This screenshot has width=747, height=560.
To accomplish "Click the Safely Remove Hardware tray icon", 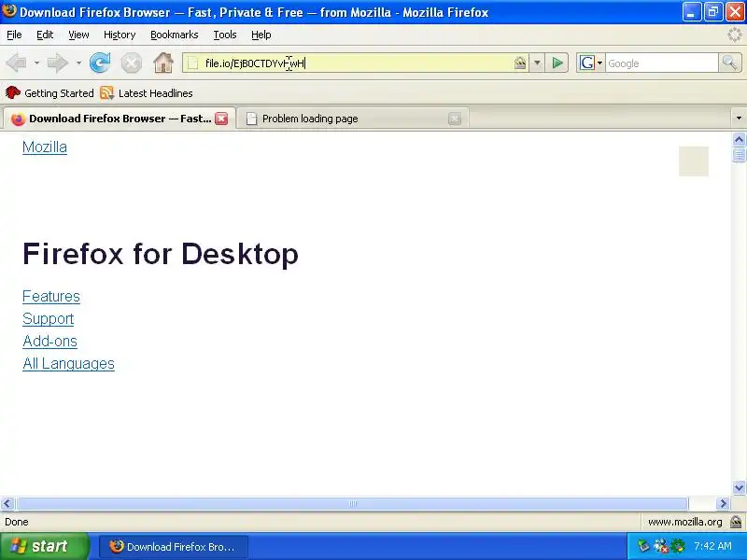I will tap(643, 546).
